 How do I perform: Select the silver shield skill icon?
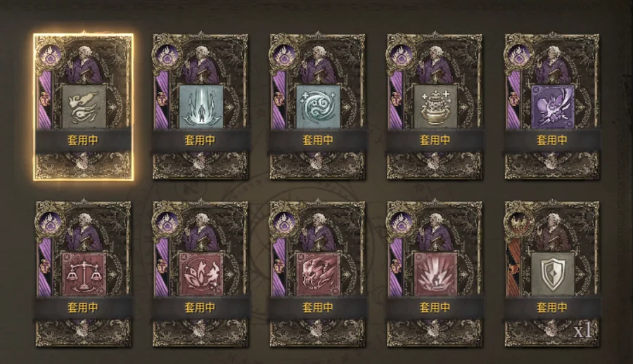coord(552,275)
